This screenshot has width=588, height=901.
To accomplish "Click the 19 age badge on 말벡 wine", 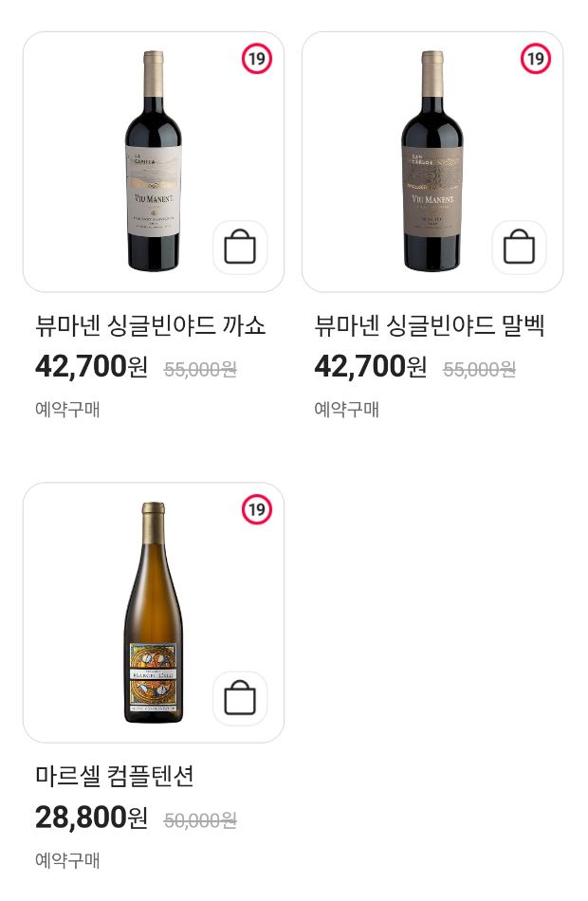I will pos(535,59).
